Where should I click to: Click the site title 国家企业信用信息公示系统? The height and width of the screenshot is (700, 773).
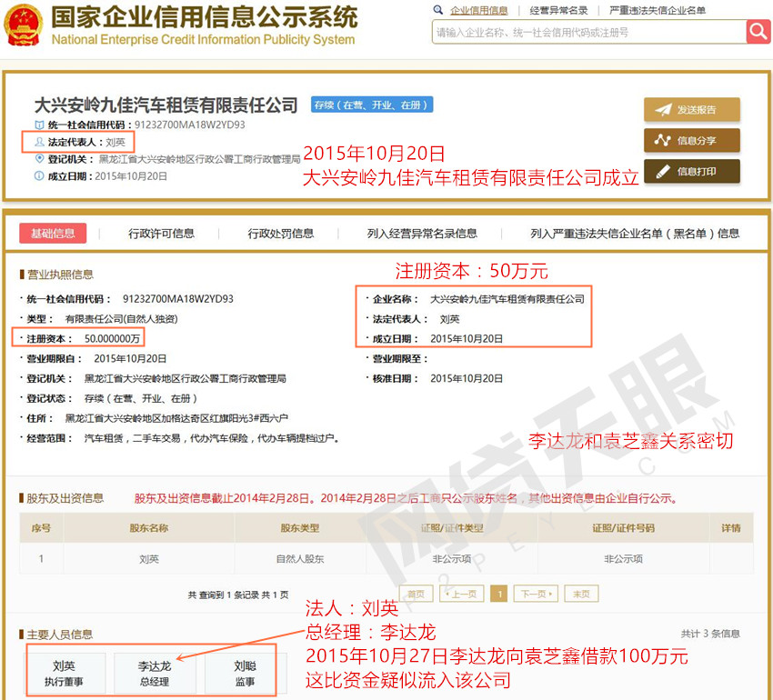tap(205, 17)
